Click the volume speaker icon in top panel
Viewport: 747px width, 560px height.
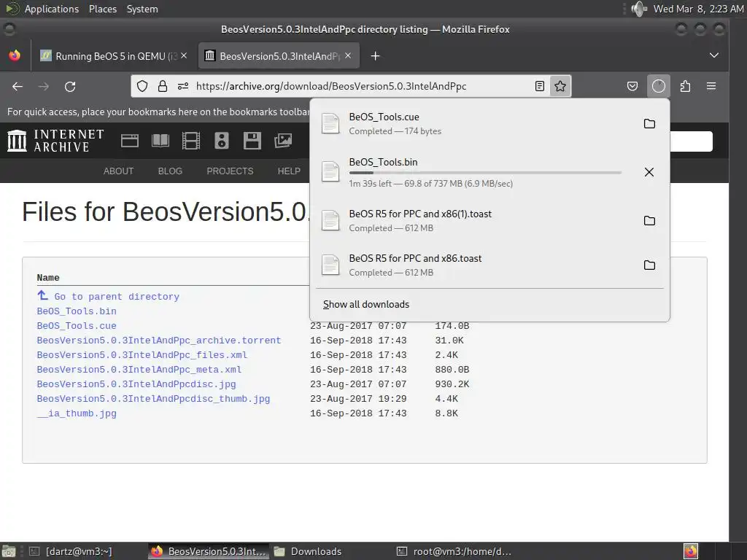click(639, 9)
